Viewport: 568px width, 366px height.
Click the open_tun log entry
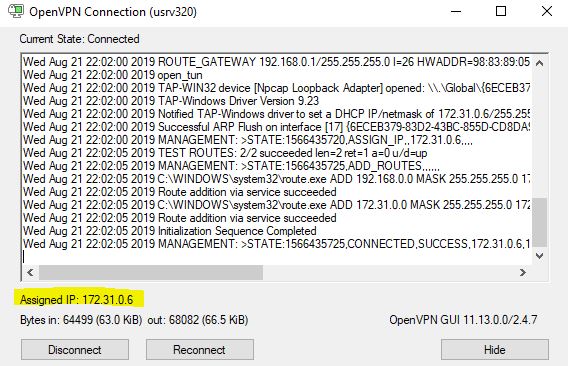[x=113, y=75]
